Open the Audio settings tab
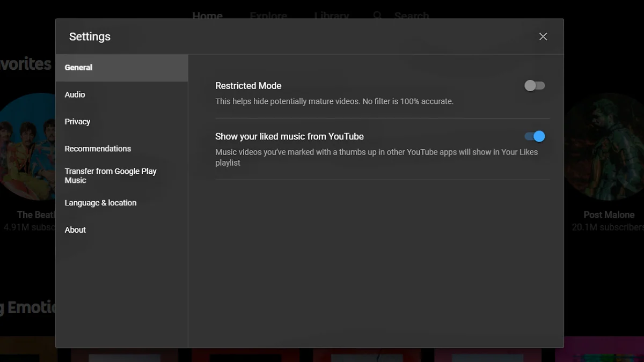Screen dimensions: 644x362 pyautogui.click(x=122, y=94)
